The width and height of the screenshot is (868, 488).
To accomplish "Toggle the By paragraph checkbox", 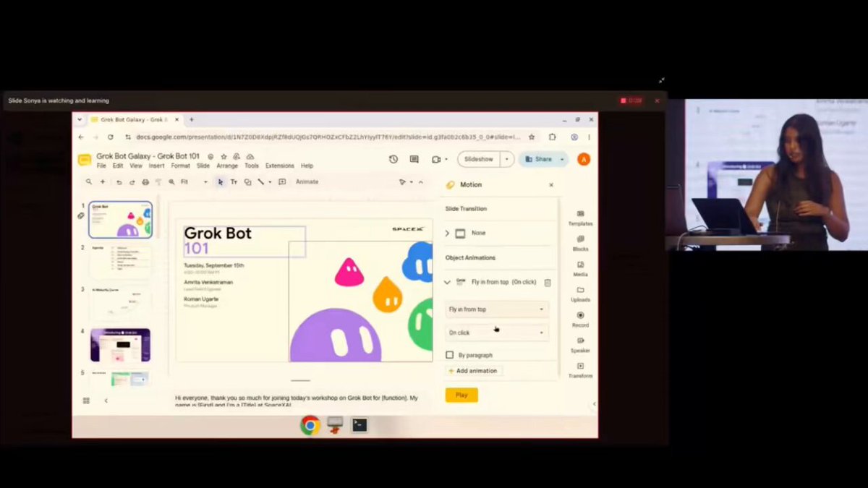I will pyautogui.click(x=450, y=355).
